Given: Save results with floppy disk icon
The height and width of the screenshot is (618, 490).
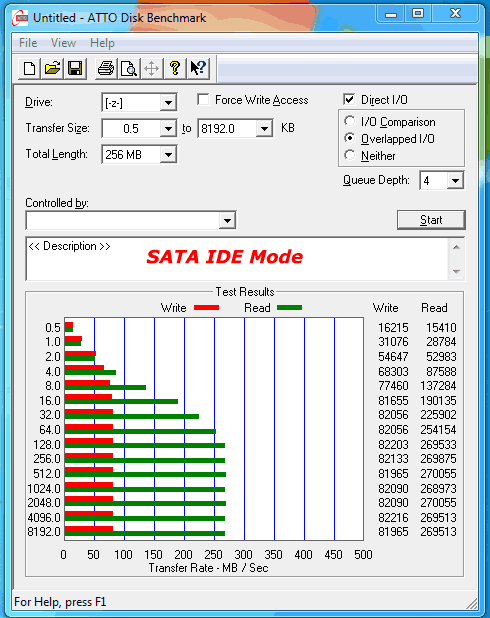Looking at the screenshot, I should tap(75, 69).
